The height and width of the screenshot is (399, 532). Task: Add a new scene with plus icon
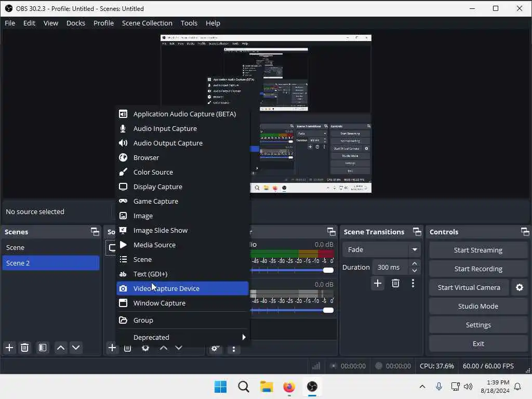click(9, 348)
